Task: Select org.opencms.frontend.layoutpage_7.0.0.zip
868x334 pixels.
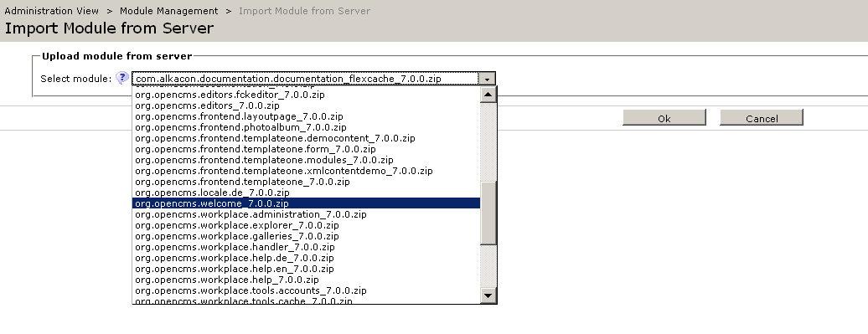Action: coord(306,116)
